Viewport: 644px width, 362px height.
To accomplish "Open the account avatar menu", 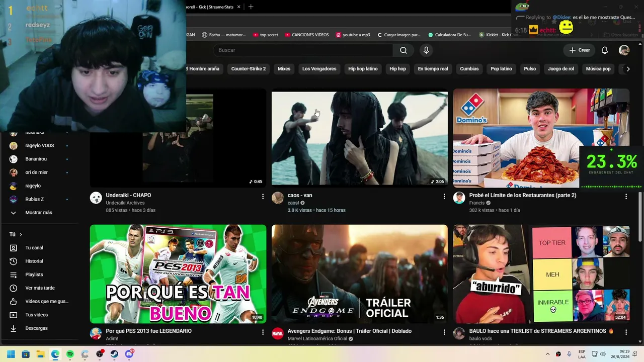I will 624,50.
